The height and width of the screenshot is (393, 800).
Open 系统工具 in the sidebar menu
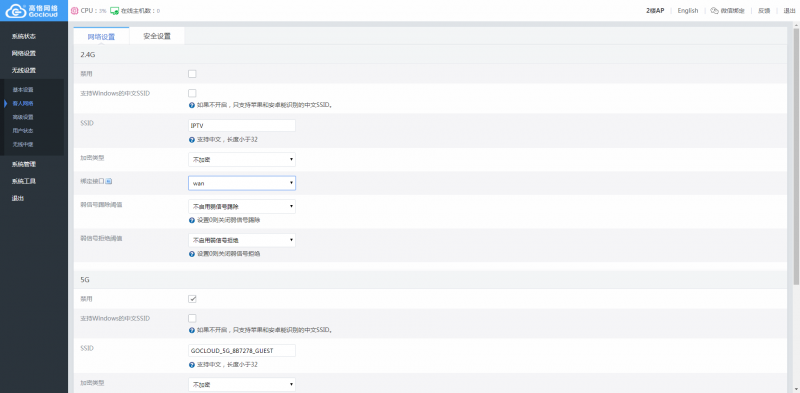[23, 181]
